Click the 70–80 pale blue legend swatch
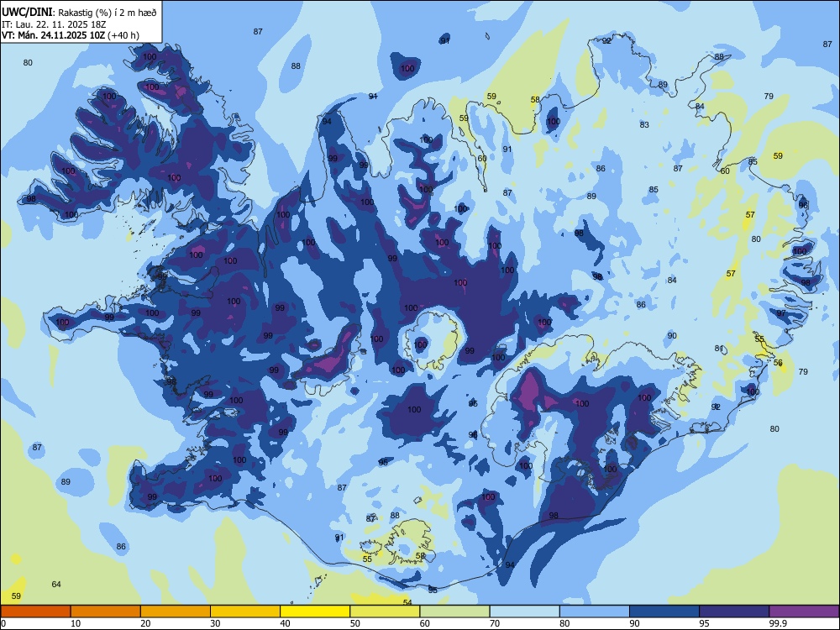Screen dimensions: 840x630 tap(524, 612)
